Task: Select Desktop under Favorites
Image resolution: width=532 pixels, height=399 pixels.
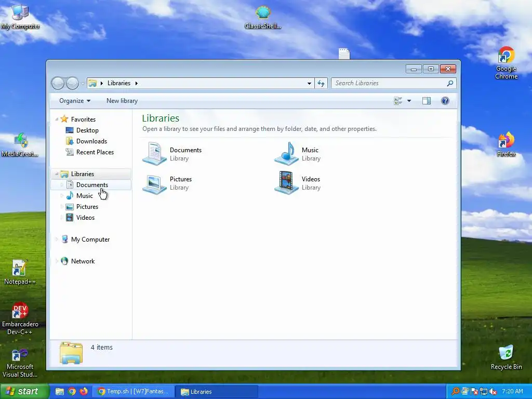Action: coord(87,130)
